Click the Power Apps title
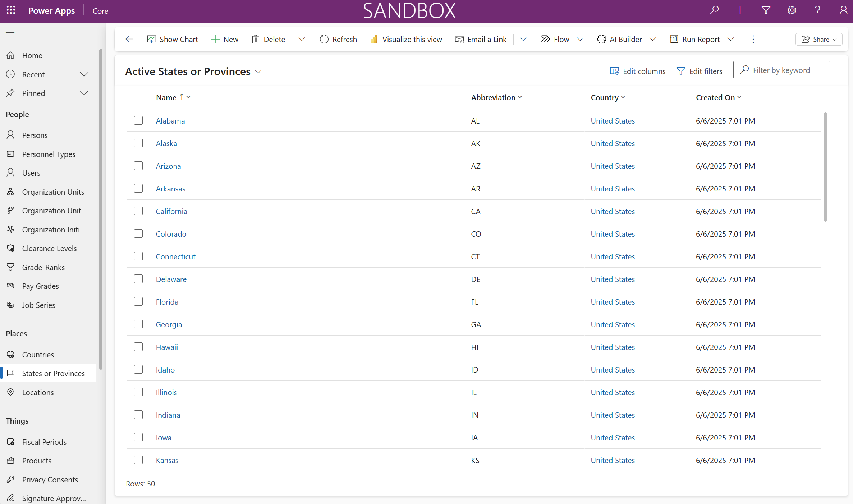The width and height of the screenshot is (853, 504). (52, 10)
